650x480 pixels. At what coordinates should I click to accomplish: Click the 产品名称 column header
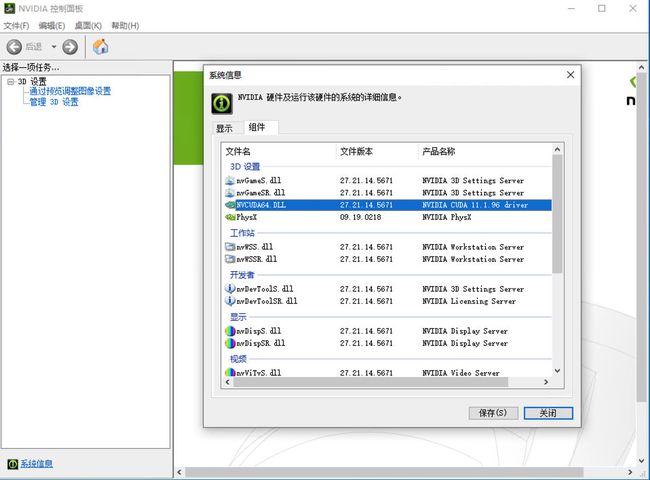tap(485, 151)
